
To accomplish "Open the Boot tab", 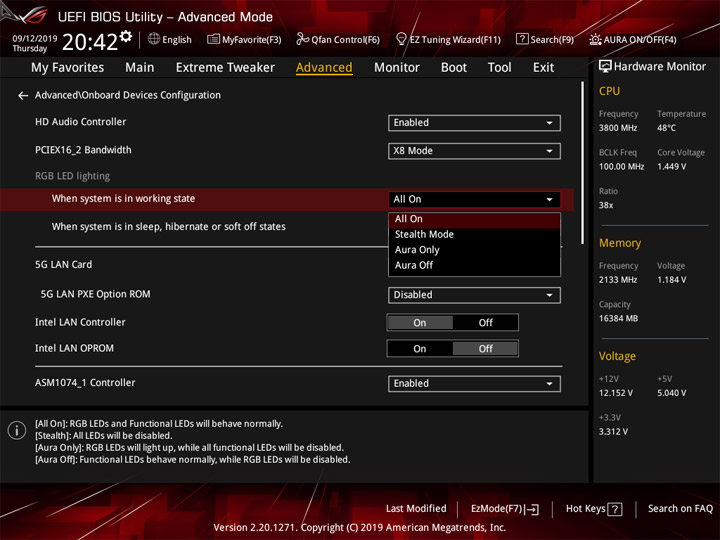I will (x=454, y=68).
